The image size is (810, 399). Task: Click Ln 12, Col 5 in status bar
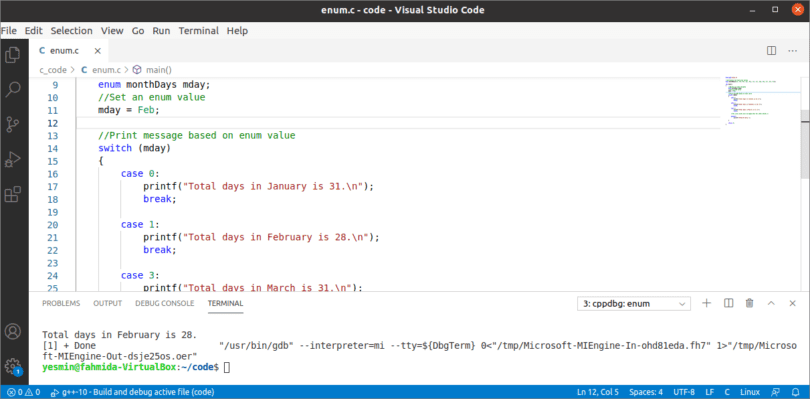click(x=598, y=392)
